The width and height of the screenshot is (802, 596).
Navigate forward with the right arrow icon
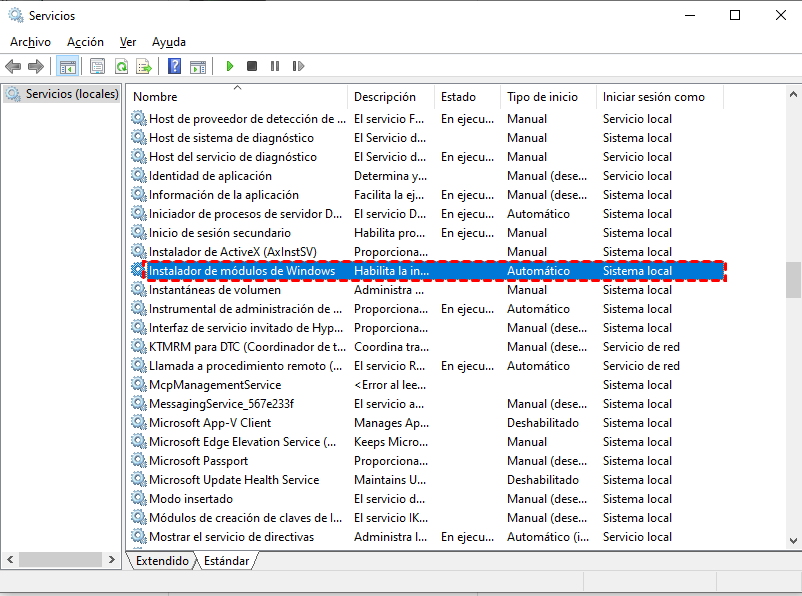(37, 66)
